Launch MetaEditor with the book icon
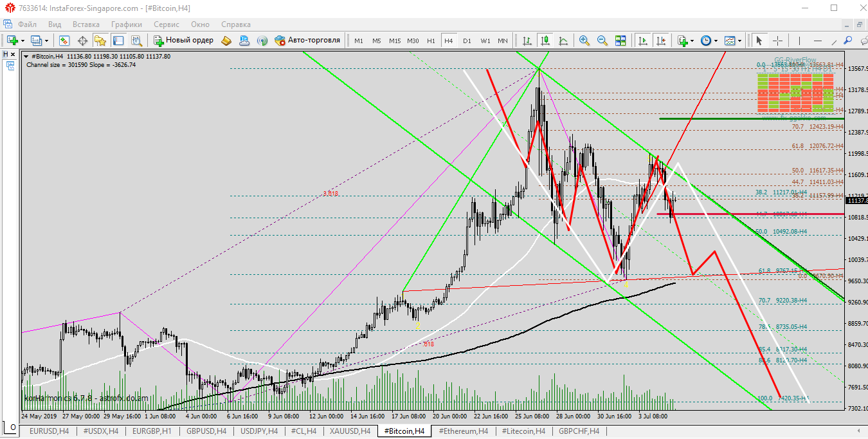Viewport: 868px width, 439px height. coord(226,40)
